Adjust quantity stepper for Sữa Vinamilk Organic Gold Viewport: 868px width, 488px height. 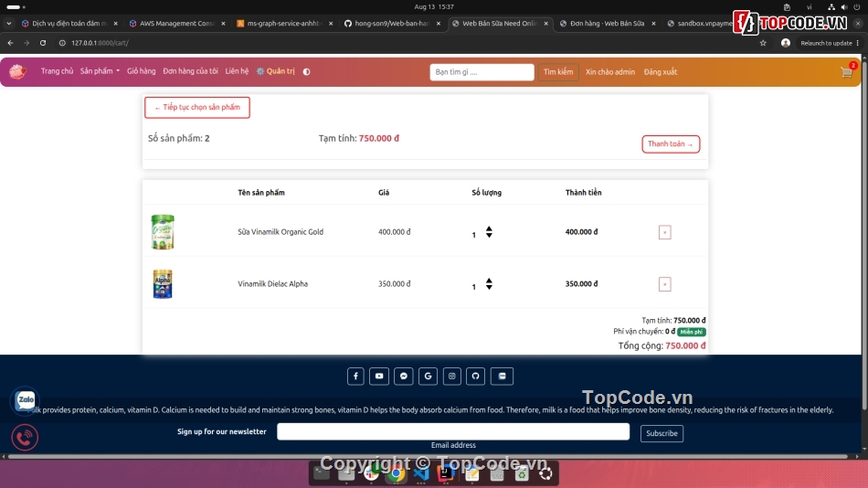click(x=489, y=232)
